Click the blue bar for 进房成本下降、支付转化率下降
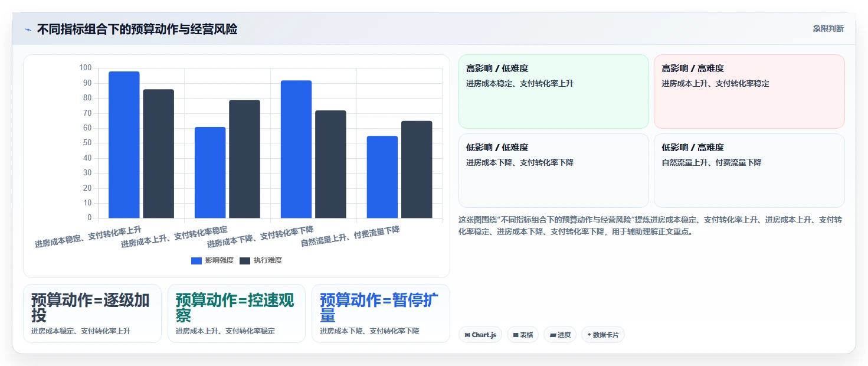Screen dimensions: 868x366 (x=296, y=149)
